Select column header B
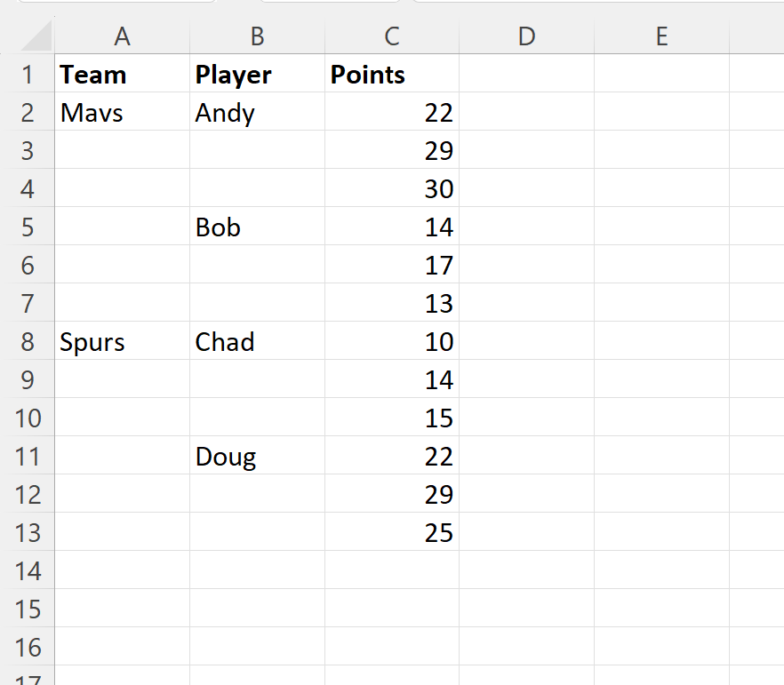Screen dimensions: 784x685 point(256,36)
